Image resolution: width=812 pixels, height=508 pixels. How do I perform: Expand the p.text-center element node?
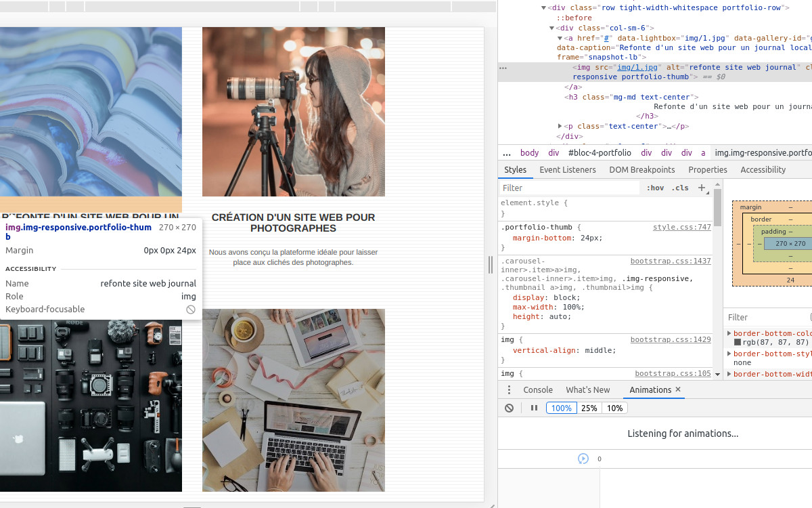(560, 127)
